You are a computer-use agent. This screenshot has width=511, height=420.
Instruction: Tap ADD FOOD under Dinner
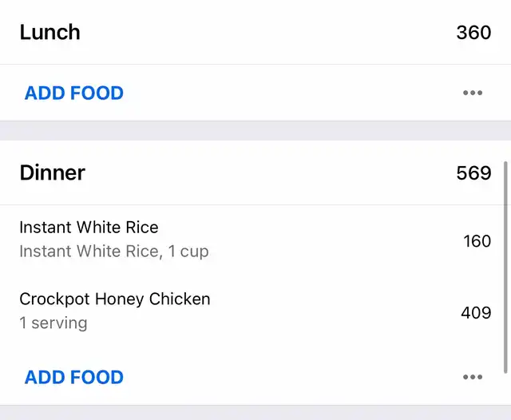pos(74,377)
